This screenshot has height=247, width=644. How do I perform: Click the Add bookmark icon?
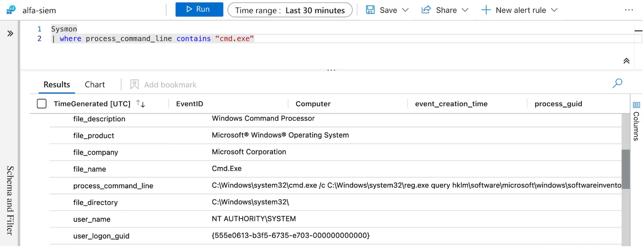134,84
